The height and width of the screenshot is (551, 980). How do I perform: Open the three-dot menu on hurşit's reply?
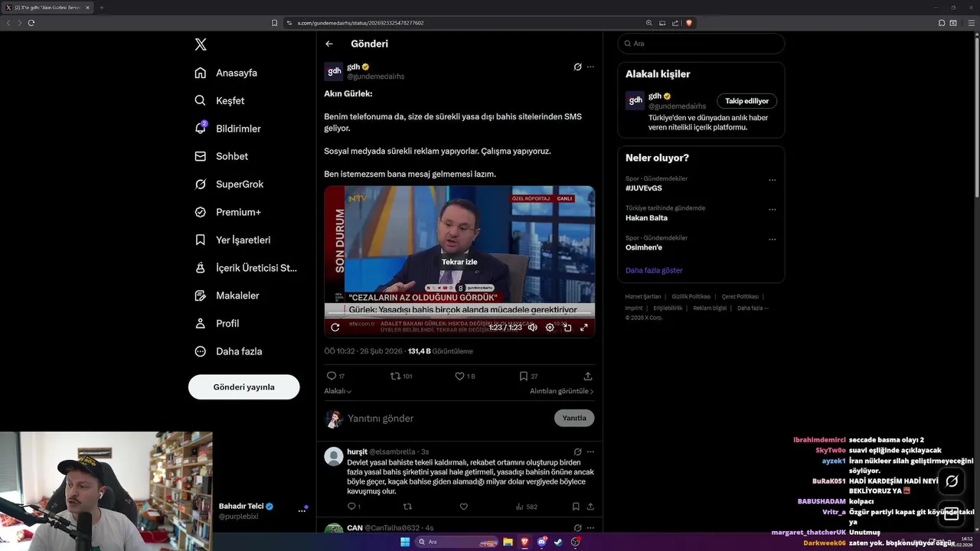590,452
